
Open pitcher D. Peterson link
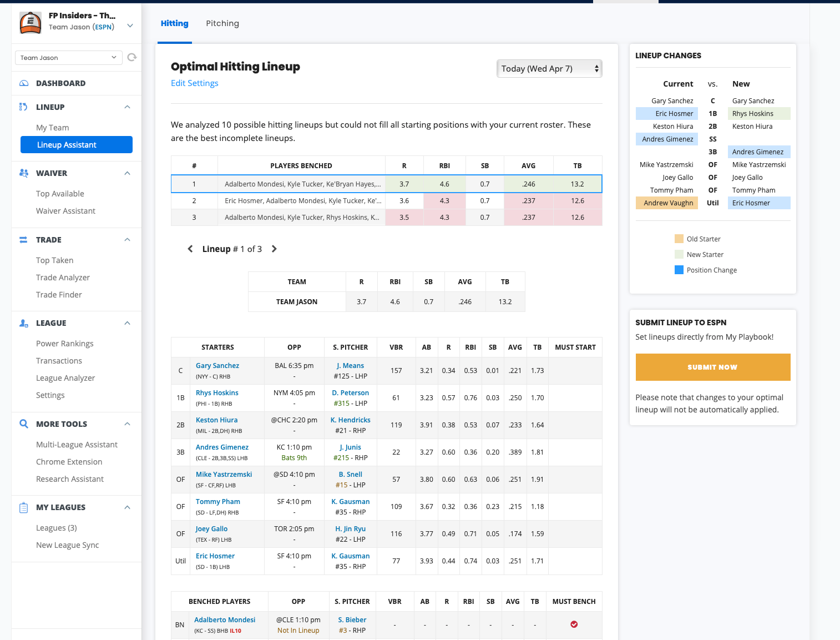click(350, 393)
